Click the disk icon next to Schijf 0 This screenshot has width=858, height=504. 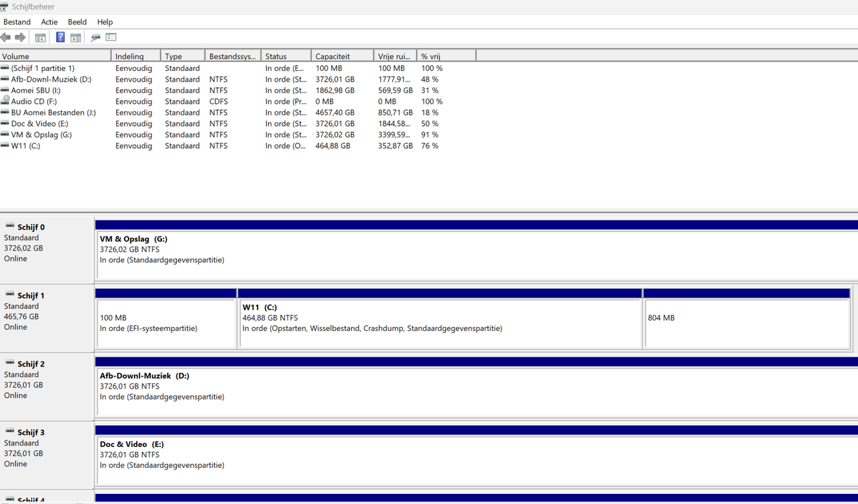coord(9,227)
